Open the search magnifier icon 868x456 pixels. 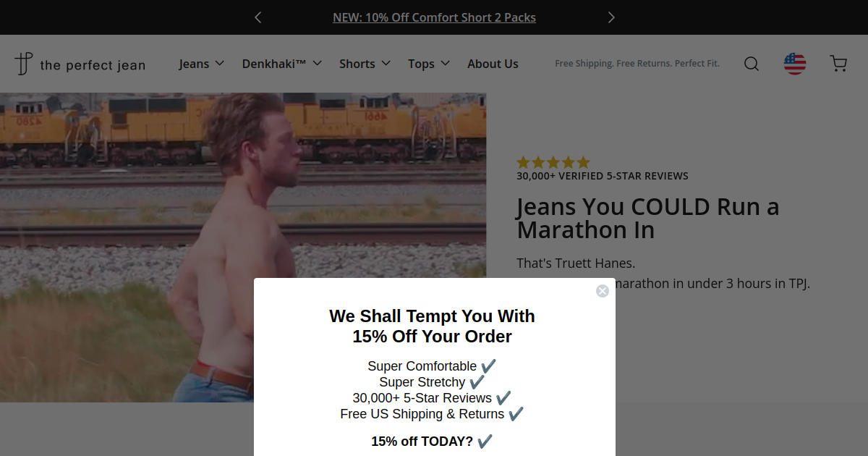click(x=752, y=64)
